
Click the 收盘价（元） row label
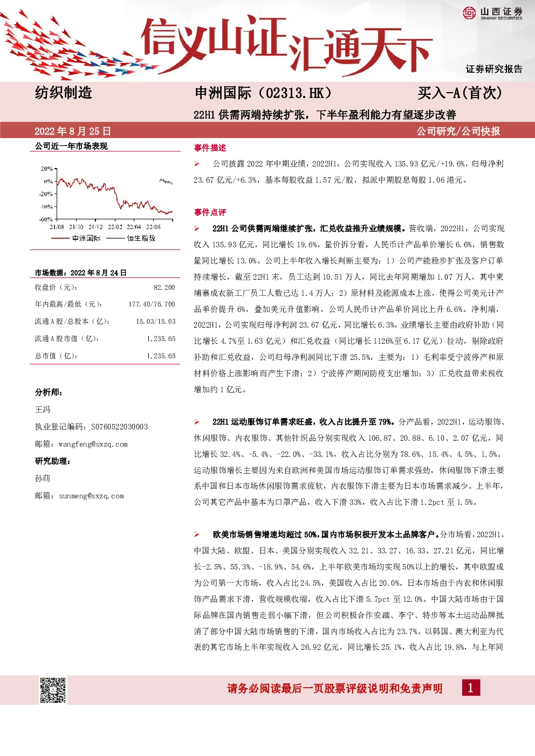[56, 288]
